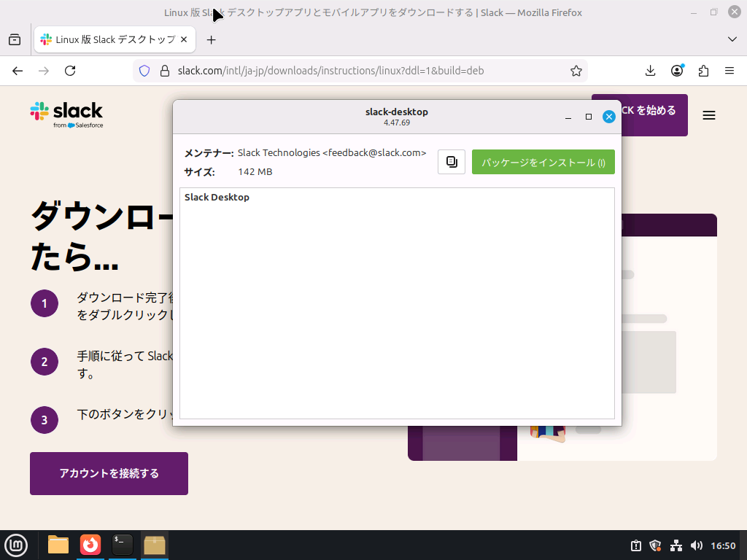Image resolution: width=747 pixels, height=560 pixels.
Task: Click the アカウントを接続する button
Action: click(108, 473)
